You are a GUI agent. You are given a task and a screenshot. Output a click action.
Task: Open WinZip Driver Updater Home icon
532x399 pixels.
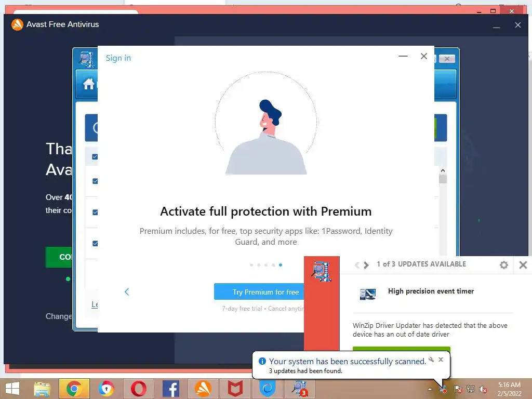point(89,84)
